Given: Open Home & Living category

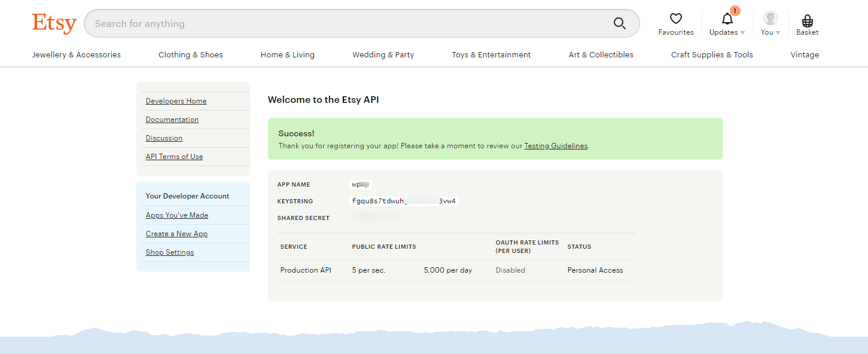Looking at the screenshot, I should tap(288, 54).
